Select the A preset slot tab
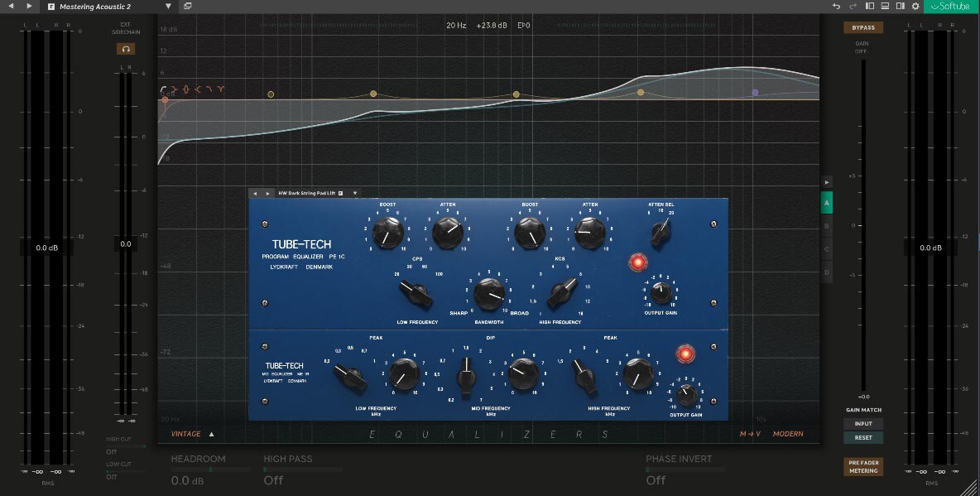 826,202
